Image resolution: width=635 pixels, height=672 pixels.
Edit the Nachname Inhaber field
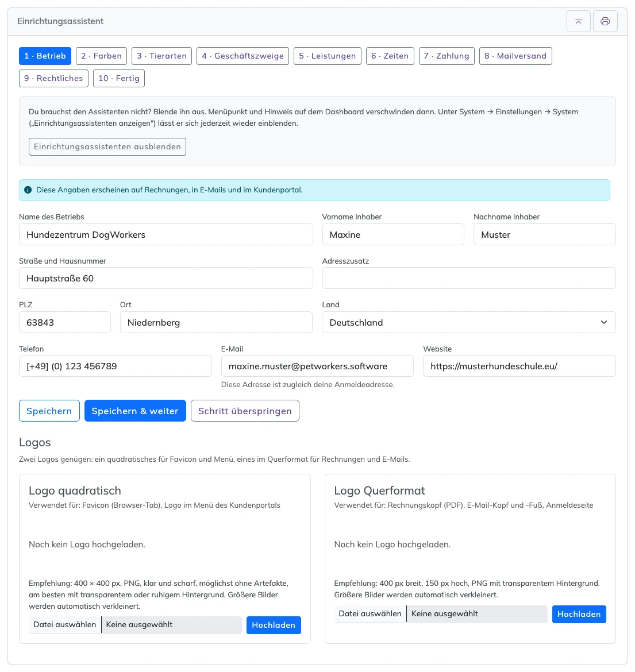coord(545,234)
